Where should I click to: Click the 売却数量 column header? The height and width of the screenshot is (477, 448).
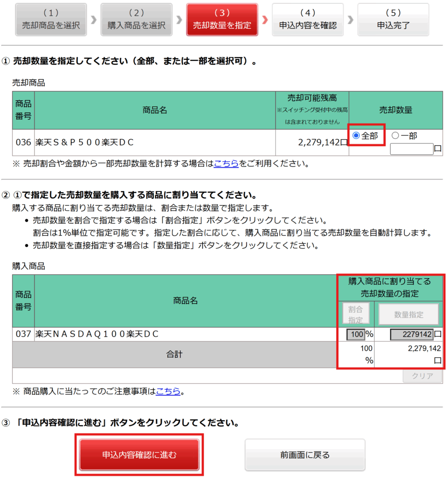pos(396,110)
